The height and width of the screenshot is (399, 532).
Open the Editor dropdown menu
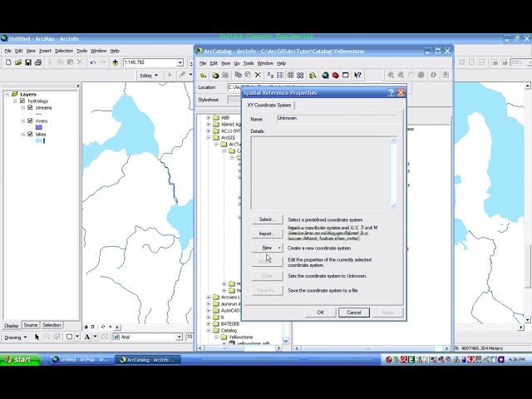[x=149, y=76]
